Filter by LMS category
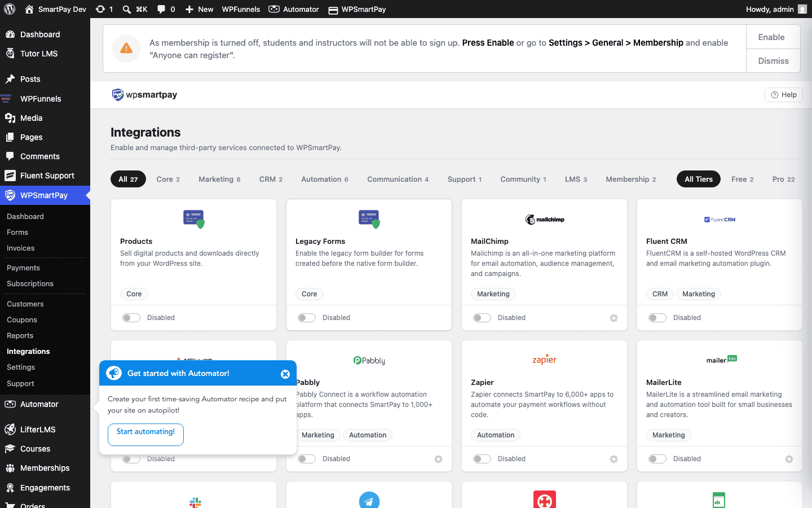Screen dimensions: 812x508 (576, 179)
